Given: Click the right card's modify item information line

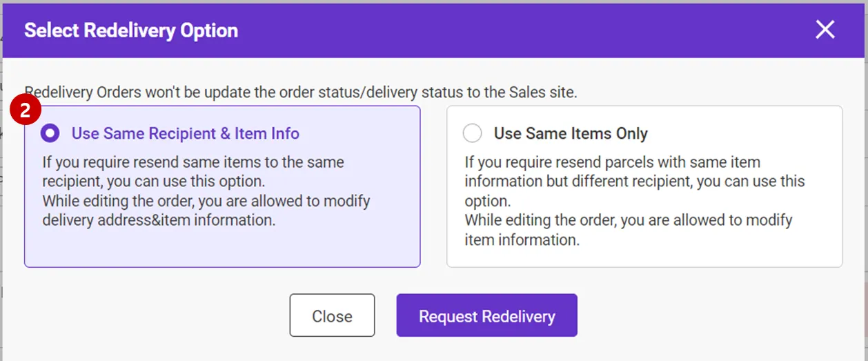Looking at the screenshot, I should tap(522, 240).
